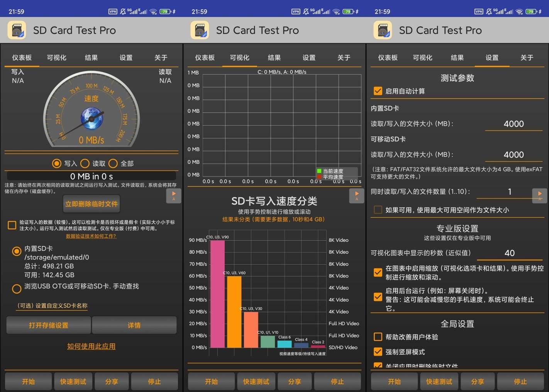Tap the pink C10, U3, V90 bar
Screen dimensions: 549x392
[x=217, y=294]
